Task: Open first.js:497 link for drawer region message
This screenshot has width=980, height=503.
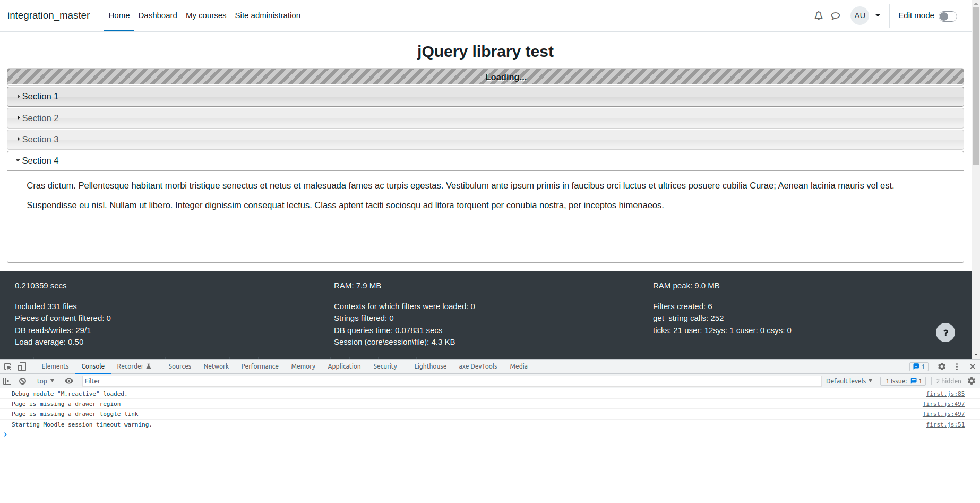Action: coord(943,404)
